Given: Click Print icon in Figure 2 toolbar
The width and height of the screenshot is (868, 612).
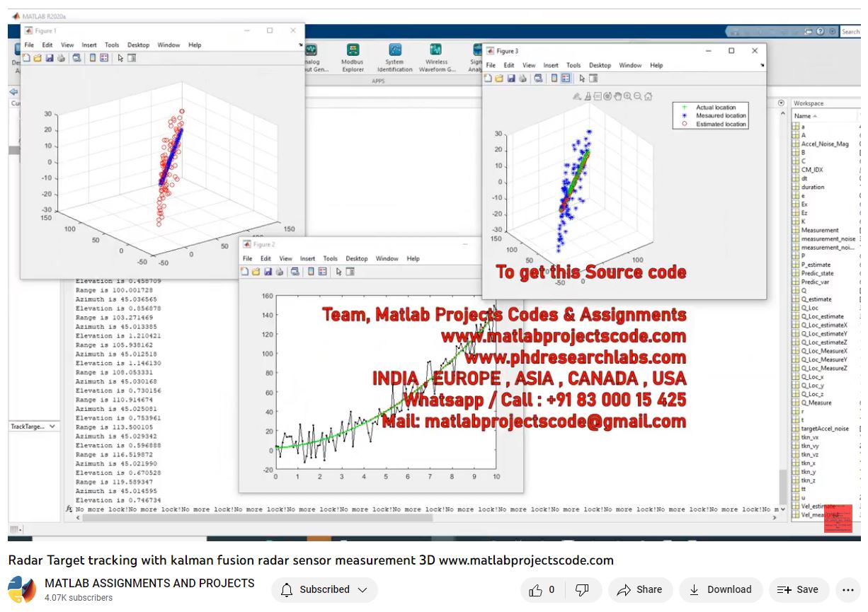Looking at the screenshot, I should tap(279, 272).
